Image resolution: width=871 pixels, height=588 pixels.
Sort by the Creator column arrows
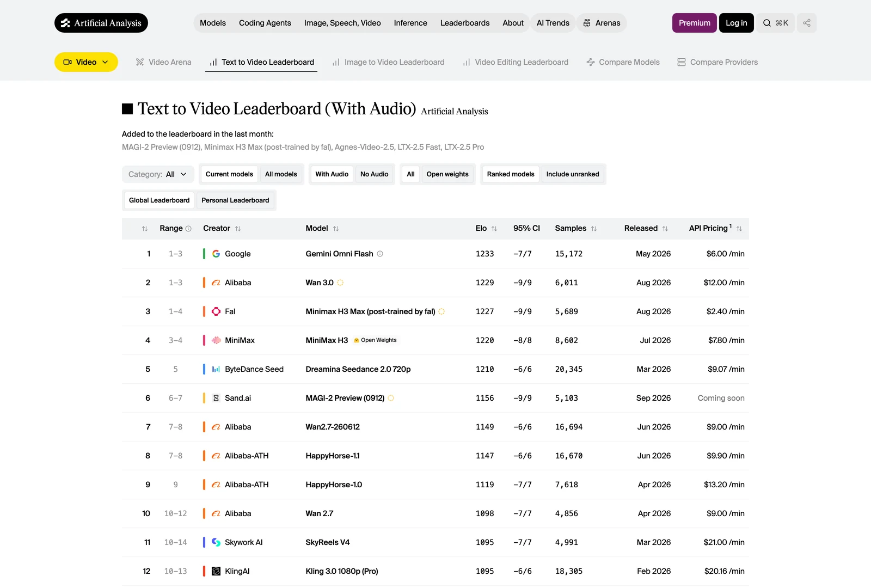click(238, 229)
